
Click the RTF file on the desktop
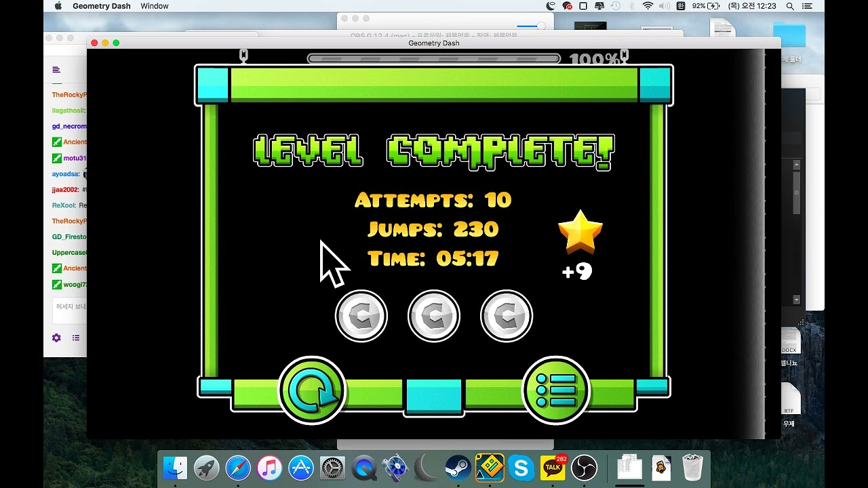(790, 399)
